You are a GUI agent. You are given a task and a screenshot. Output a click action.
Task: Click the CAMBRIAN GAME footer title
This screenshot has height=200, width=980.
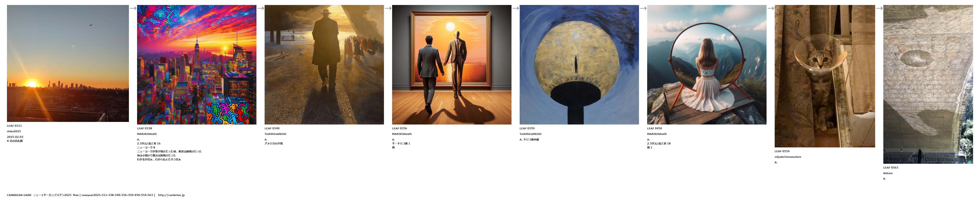[19, 195]
